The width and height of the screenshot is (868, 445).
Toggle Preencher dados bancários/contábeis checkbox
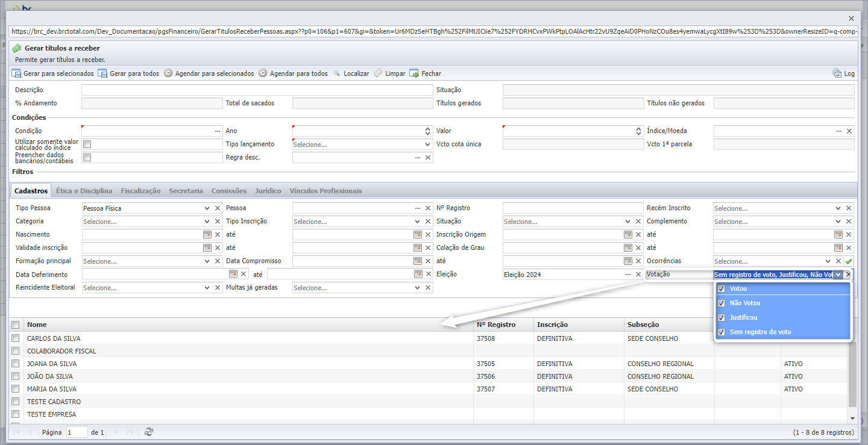[x=87, y=157]
